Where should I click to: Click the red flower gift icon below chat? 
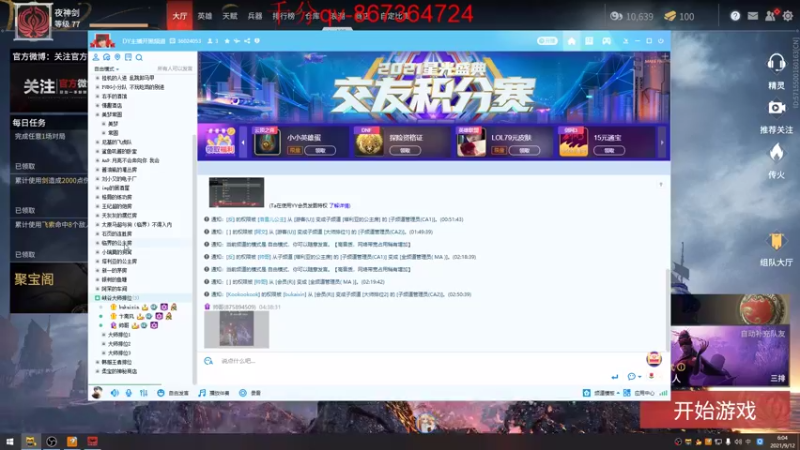click(652, 376)
